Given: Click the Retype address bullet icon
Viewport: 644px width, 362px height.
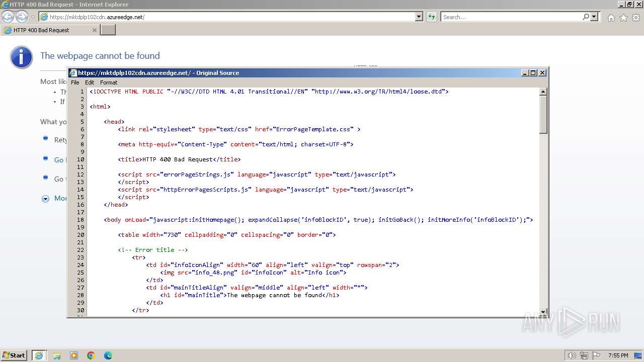Looking at the screenshot, I should point(45,138).
